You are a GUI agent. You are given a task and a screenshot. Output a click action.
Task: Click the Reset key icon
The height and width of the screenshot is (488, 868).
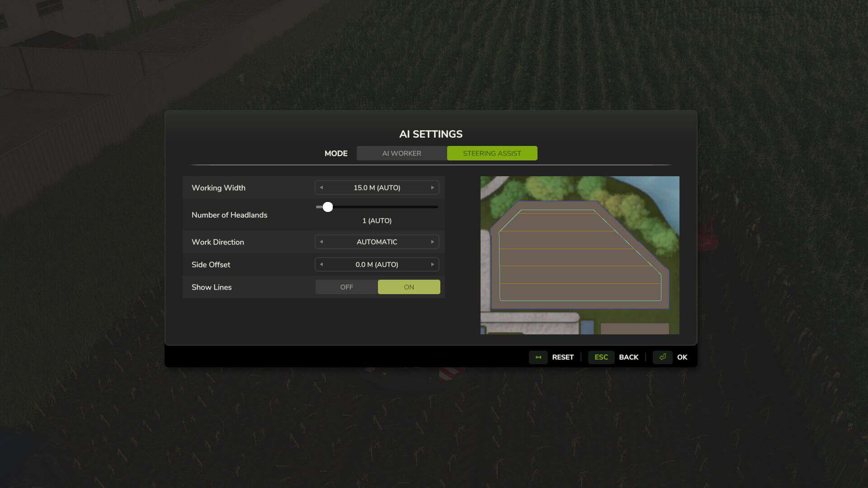[538, 357]
